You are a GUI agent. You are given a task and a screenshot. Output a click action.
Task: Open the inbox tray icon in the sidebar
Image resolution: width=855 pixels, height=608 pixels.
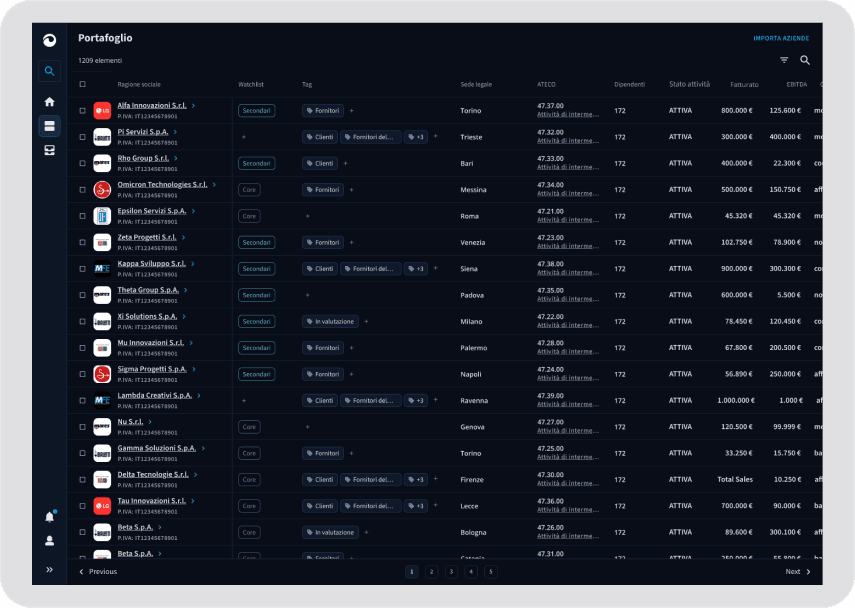click(x=49, y=150)
